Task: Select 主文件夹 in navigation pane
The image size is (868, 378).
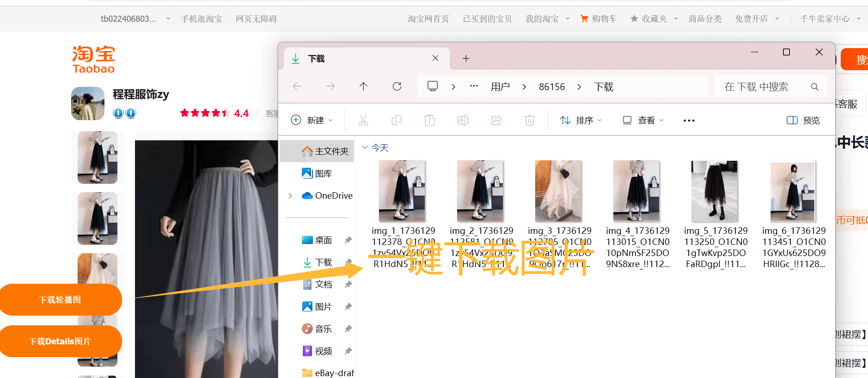Action: (317, 151)
